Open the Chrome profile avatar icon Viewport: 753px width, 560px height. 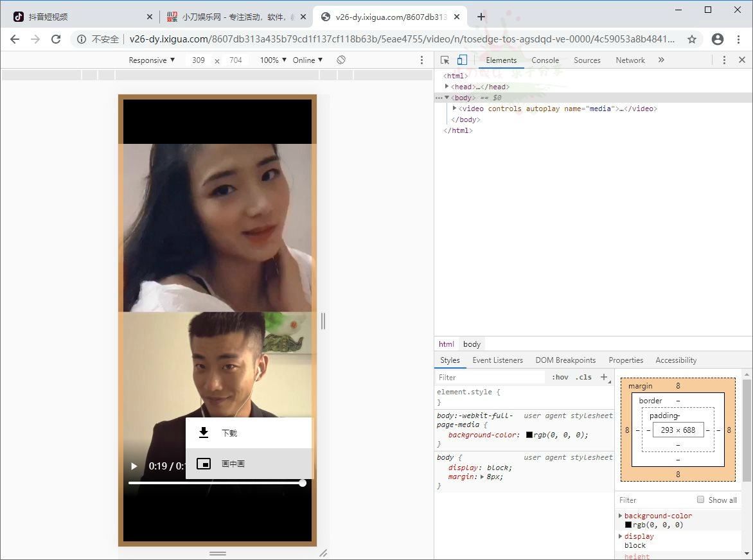pyautogui.click(x=718, y=39)
